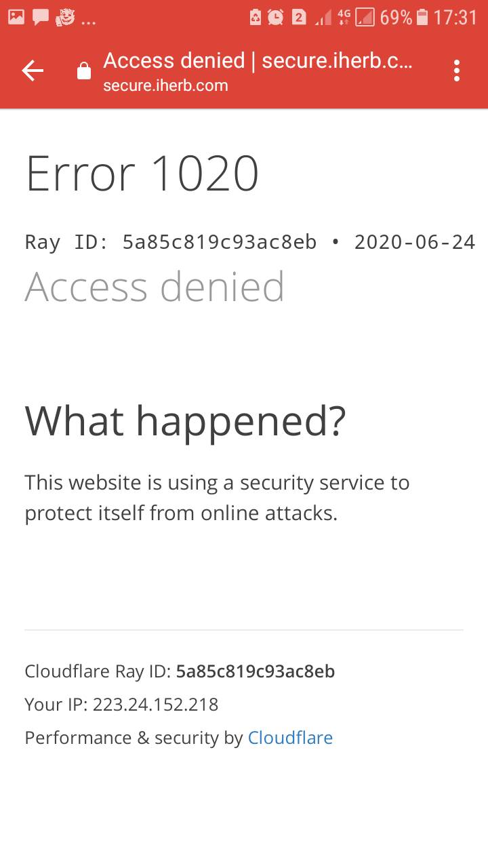The image size is (488, 868).
Task: Tap the battery status icon
Action: pos(423,18)
